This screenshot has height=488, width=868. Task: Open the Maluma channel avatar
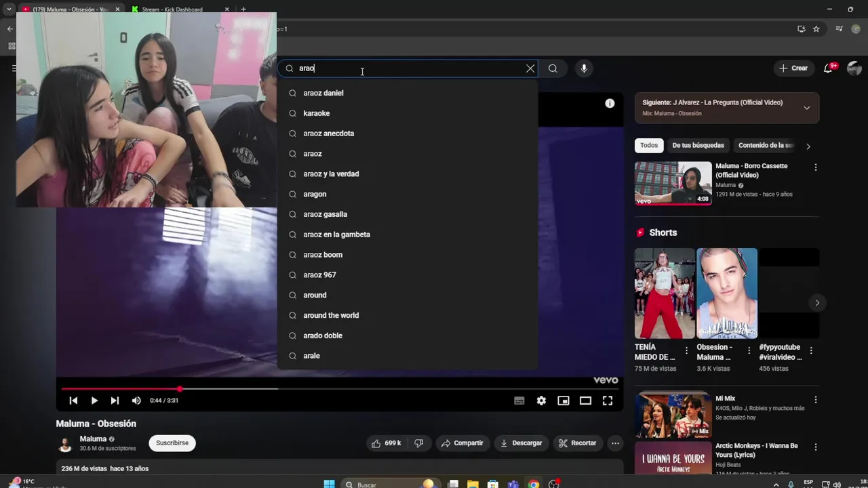tap(65, 444)
